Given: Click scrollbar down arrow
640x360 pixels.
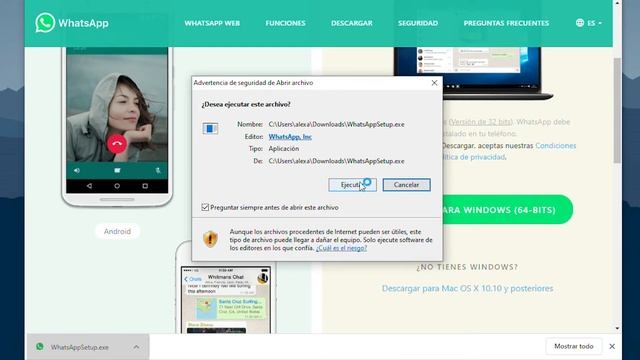Looking at the screenshot, I should (x=617, y=328).
